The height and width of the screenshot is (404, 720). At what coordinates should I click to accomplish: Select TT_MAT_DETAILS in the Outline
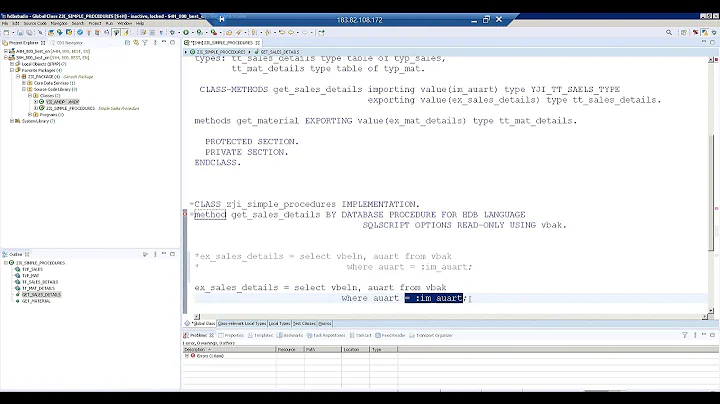(x=38, y=288)
